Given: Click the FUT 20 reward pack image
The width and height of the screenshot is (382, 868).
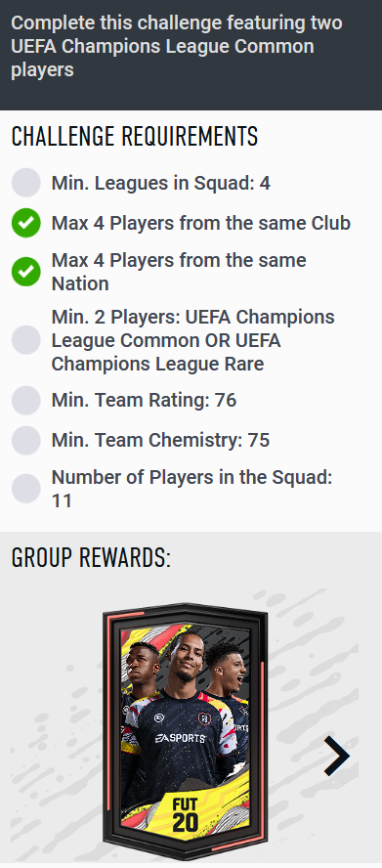Looking at the screenshot, I should point(186,732).
